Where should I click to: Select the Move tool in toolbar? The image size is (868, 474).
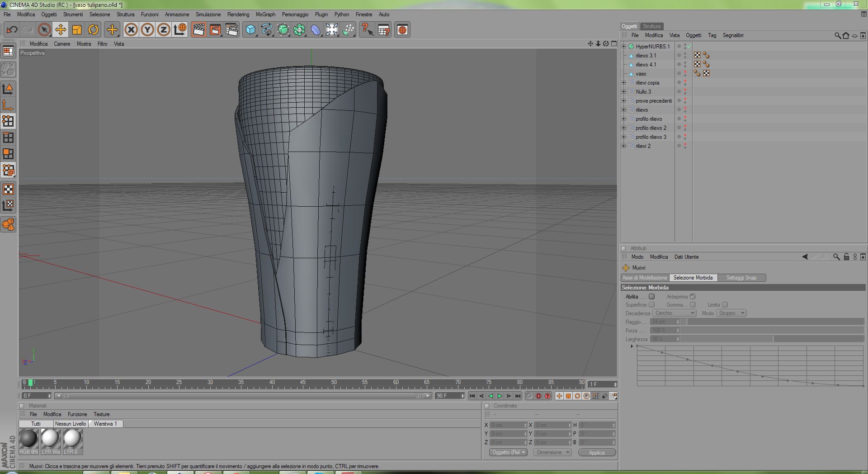click(x=60, y=30)
